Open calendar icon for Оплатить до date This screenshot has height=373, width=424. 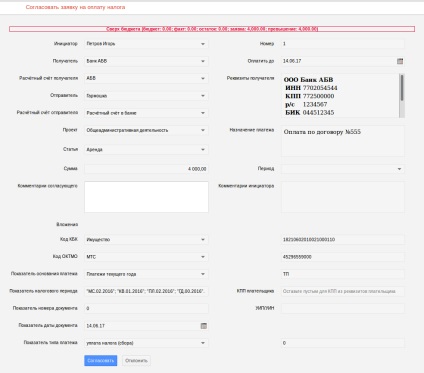(400, 61)
